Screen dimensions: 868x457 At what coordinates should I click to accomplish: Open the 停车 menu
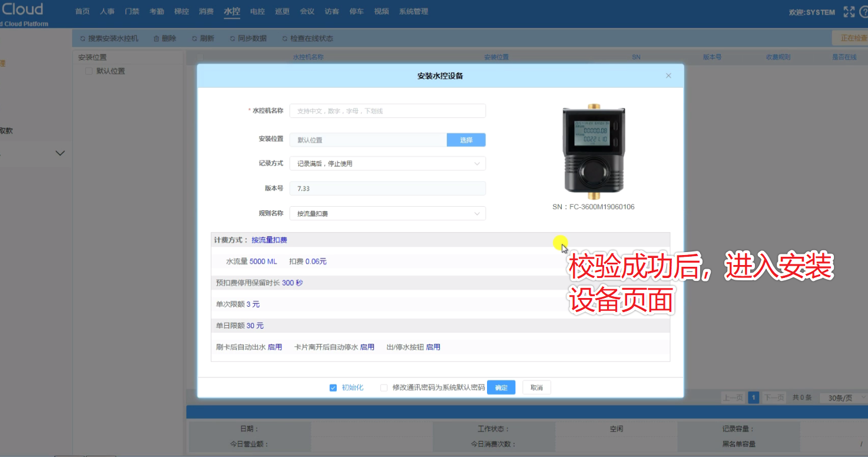pyautogui.click(x=356, y=12)
